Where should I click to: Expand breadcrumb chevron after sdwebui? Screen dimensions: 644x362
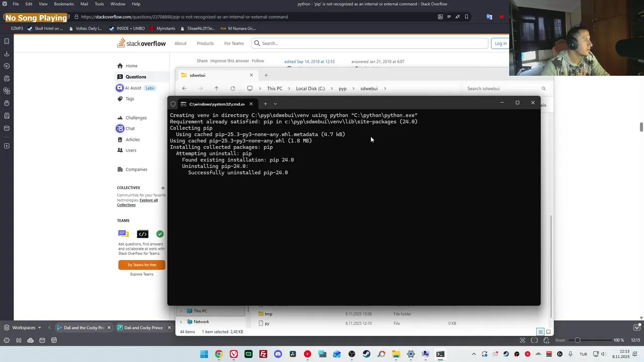tap(385, 88)
